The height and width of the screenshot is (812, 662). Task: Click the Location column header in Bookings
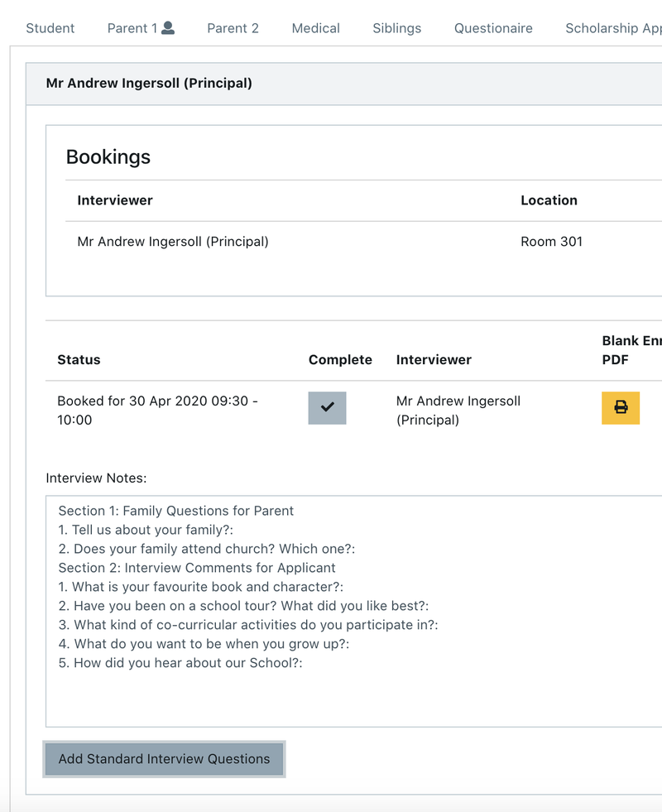tap(549, 200)
